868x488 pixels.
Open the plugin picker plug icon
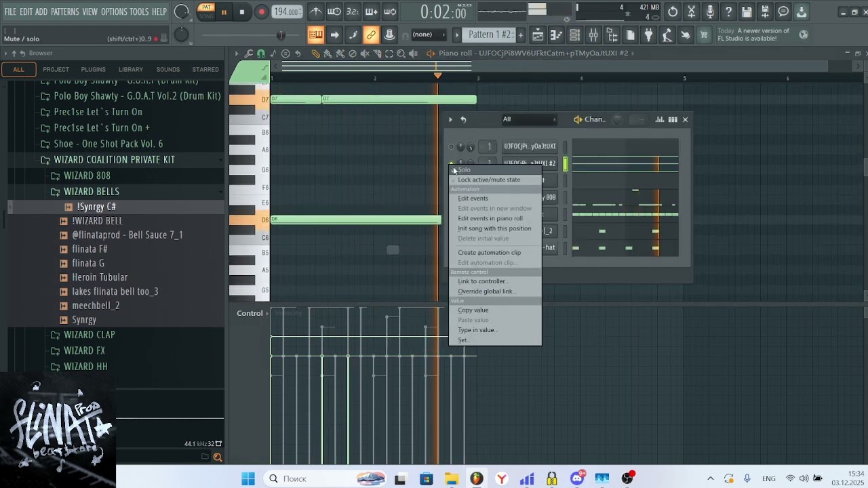point(648,35)
